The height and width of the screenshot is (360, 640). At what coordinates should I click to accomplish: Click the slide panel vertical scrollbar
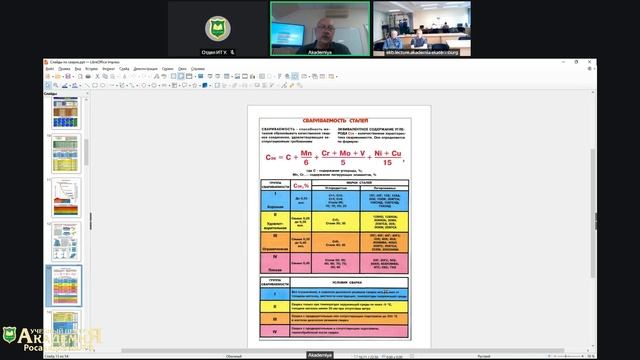pos(86,151)
